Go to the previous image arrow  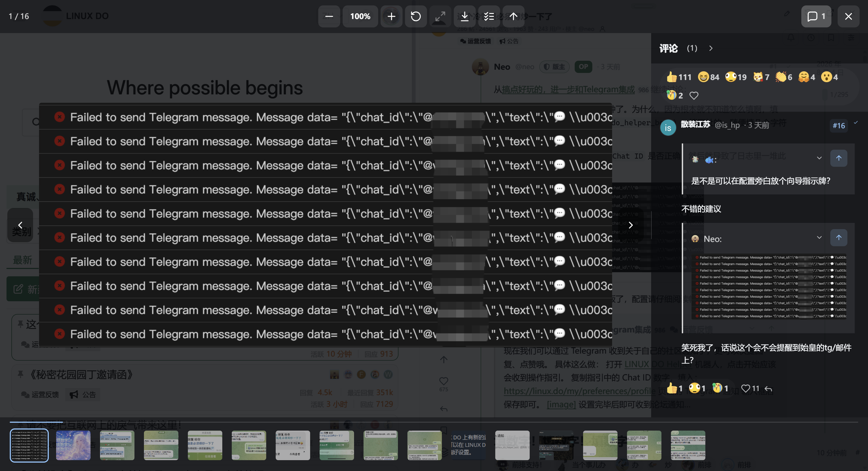coord(20,225)
